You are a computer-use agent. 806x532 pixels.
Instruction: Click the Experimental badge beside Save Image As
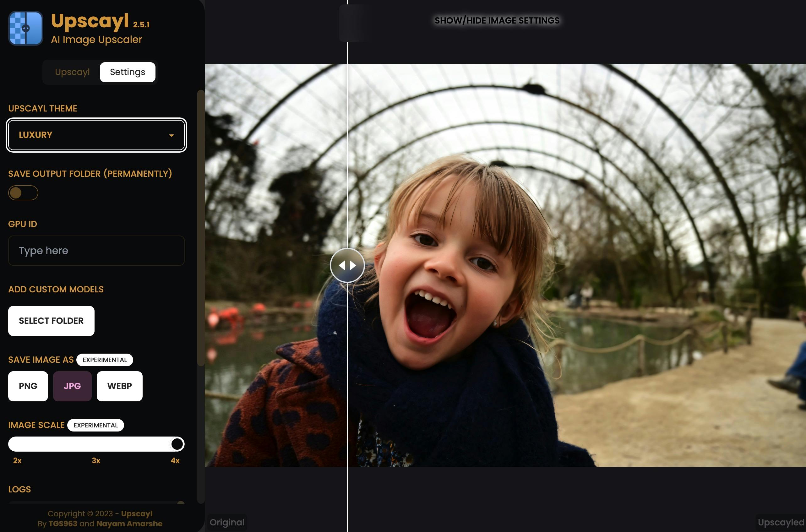click(105, 360)
